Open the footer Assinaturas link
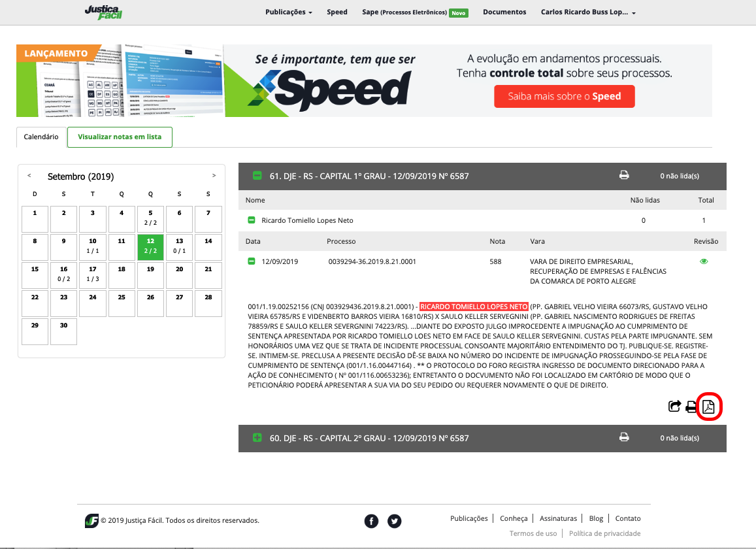Viewport: 756px width, 549px height. click(558, 518)
